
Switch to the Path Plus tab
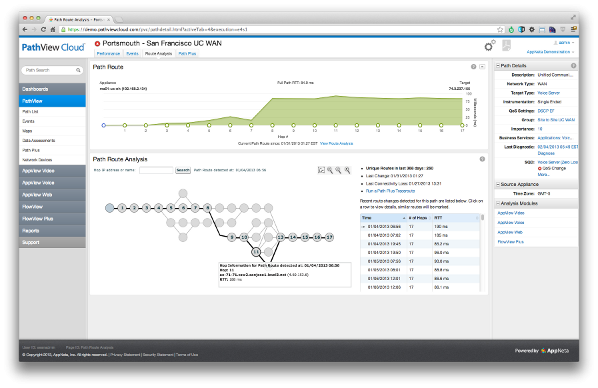pos(187,54)
